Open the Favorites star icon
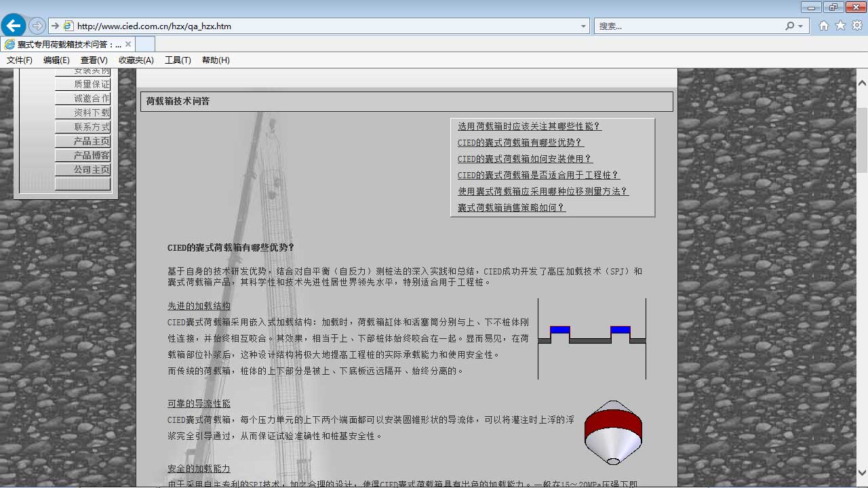The height and width of the screenshot is (488, 868). (840, 26)
